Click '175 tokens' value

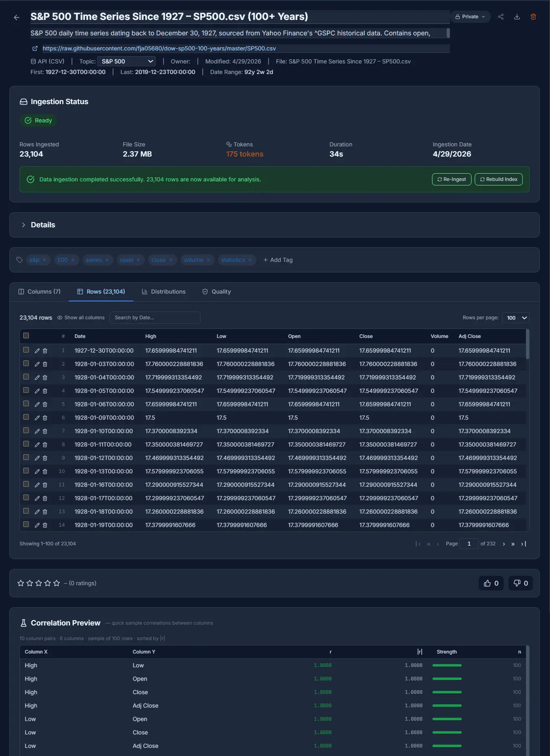tap(244, 154)
